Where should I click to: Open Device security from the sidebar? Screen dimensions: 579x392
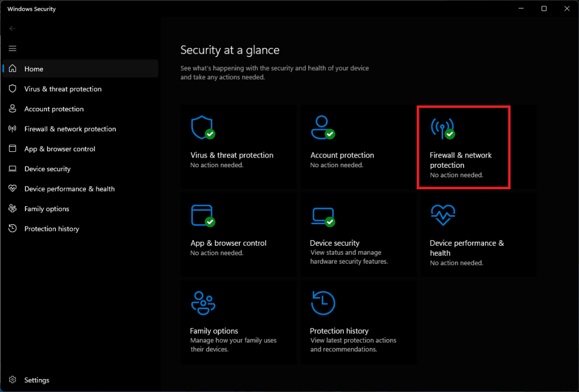(47, 169)
